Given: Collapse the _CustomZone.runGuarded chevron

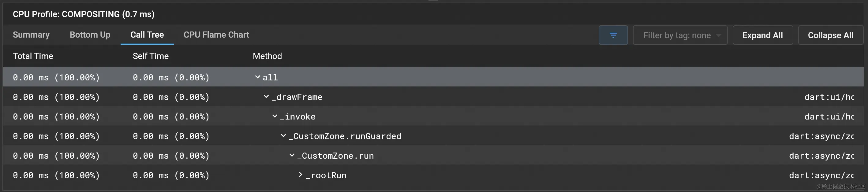Looking at the screenshot, I should 283,136.
